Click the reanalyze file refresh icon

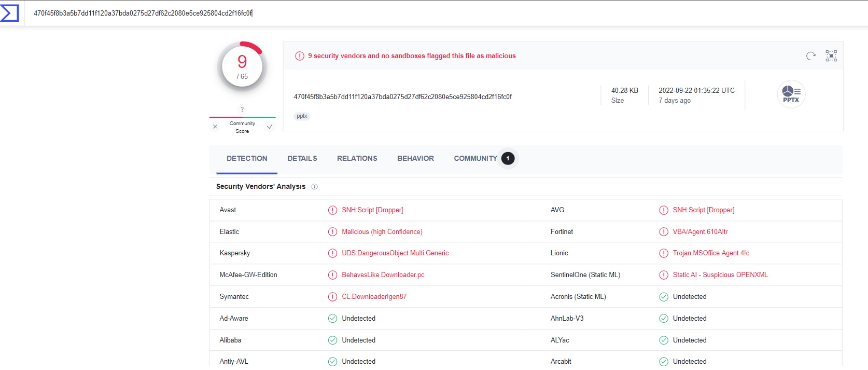[x=811, y=56]
